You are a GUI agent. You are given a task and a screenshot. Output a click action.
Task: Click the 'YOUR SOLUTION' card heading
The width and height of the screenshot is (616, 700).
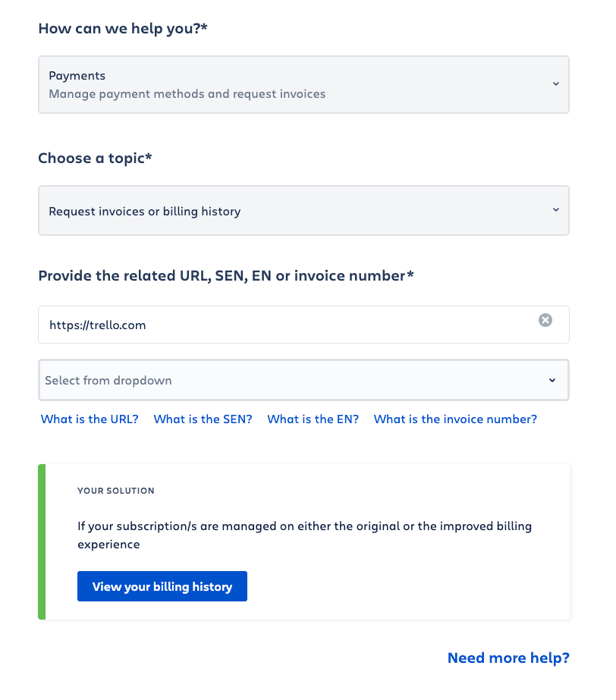point(115,491)
